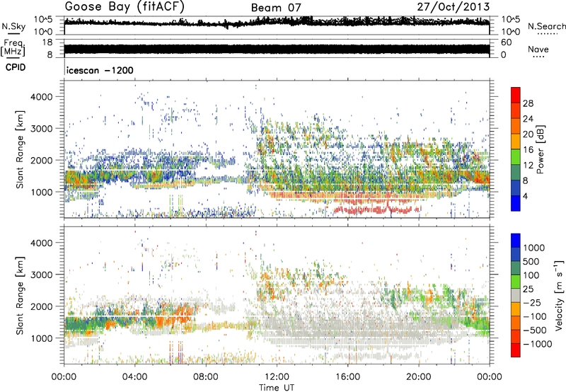
Task: Click the "60" tick right of frequency panel
Action: (507, 42)
